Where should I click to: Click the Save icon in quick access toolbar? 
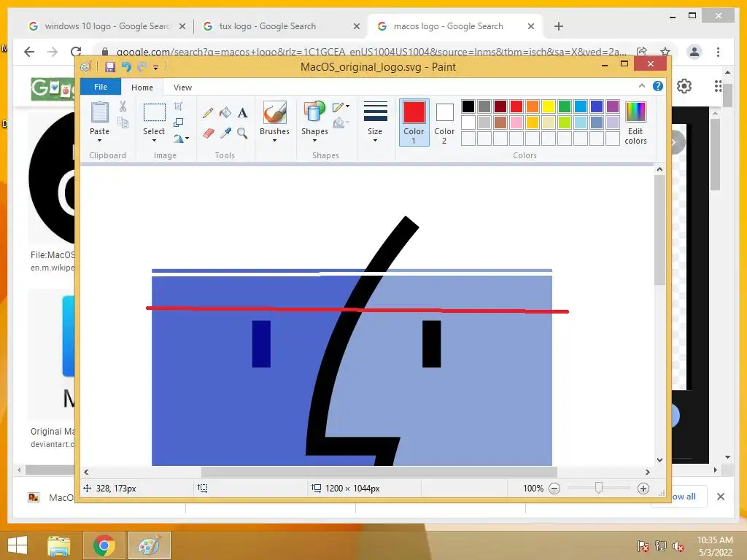tap(110, 67)
